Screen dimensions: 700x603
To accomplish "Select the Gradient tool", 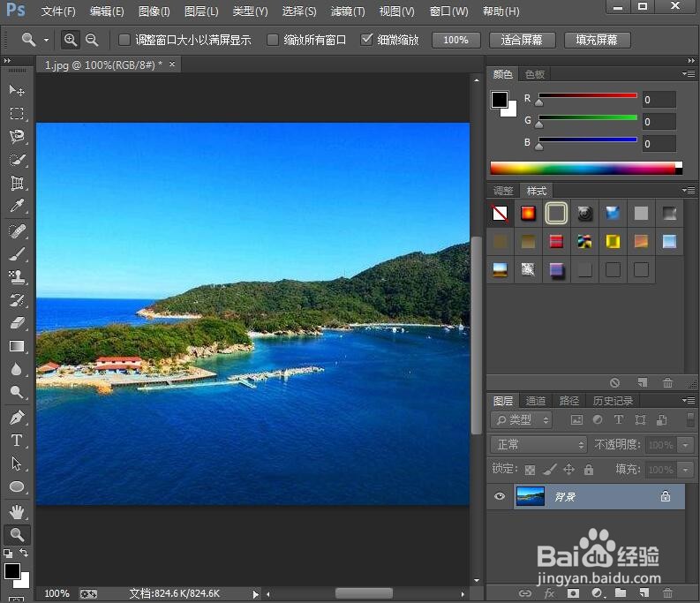I will tap(17, 347).
